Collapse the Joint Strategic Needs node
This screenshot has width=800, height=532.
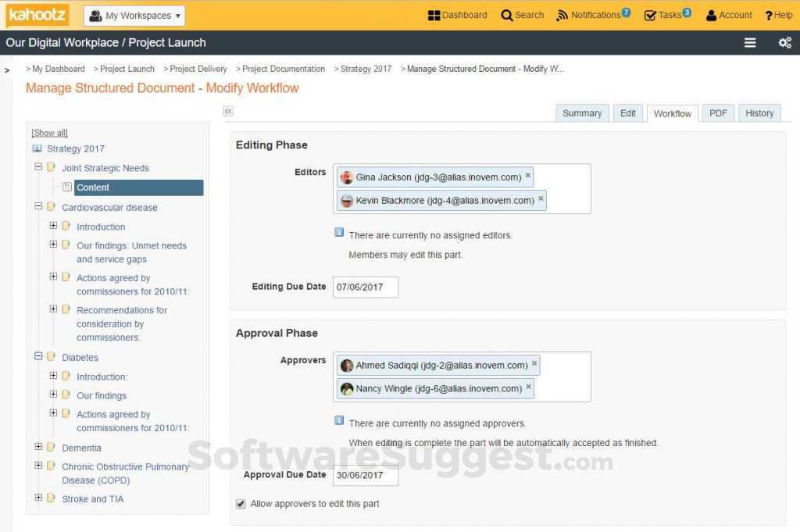coord(38,167)
